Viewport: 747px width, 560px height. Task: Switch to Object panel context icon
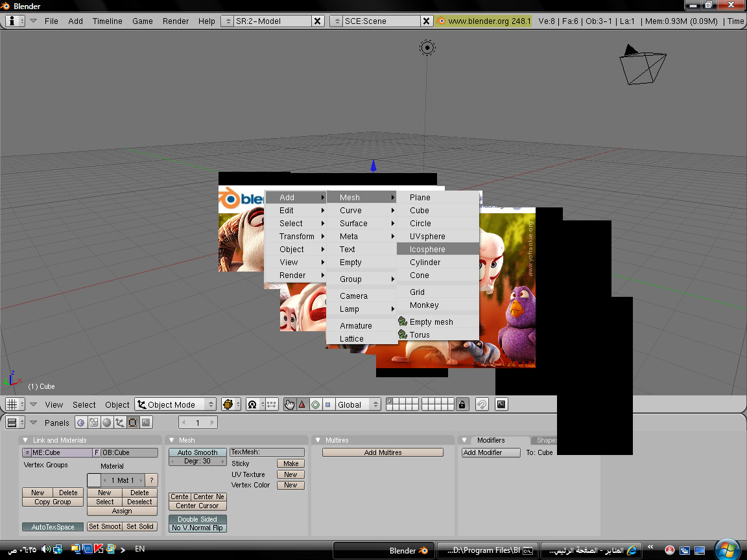[119, 423]
